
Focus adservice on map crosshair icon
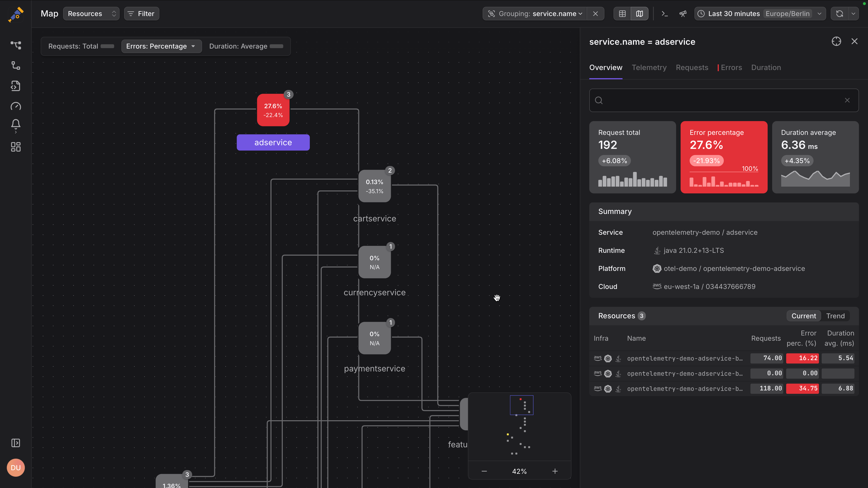pos(836,41)
